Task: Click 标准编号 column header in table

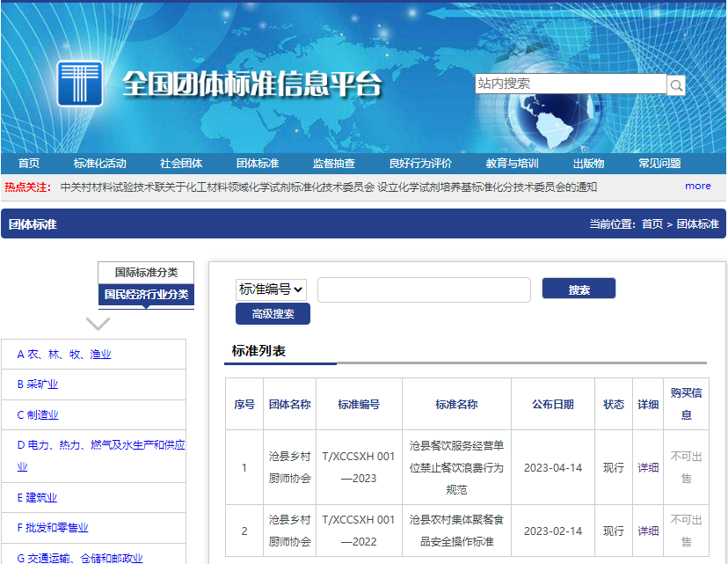Action: [359, 405]
